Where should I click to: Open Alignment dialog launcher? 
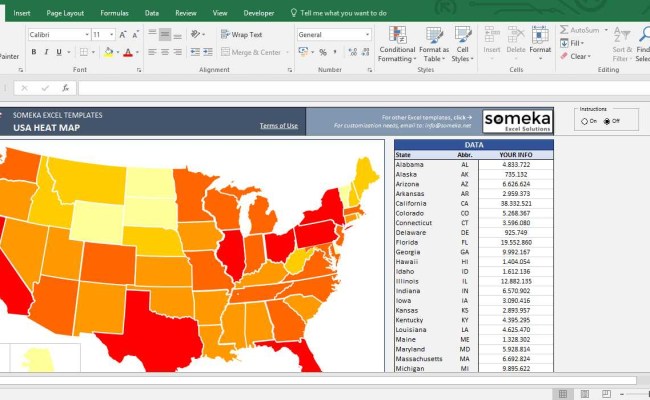tap(289, 70)
